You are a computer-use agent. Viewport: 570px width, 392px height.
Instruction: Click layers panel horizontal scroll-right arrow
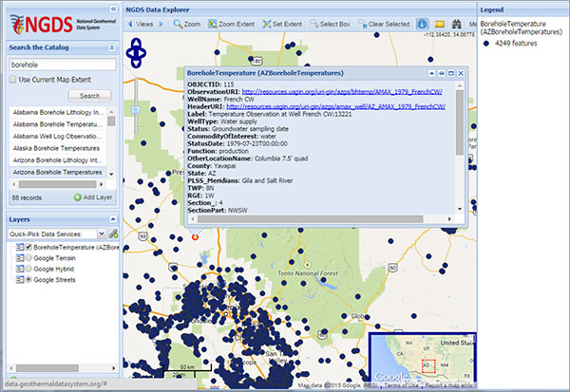point(113,368)
